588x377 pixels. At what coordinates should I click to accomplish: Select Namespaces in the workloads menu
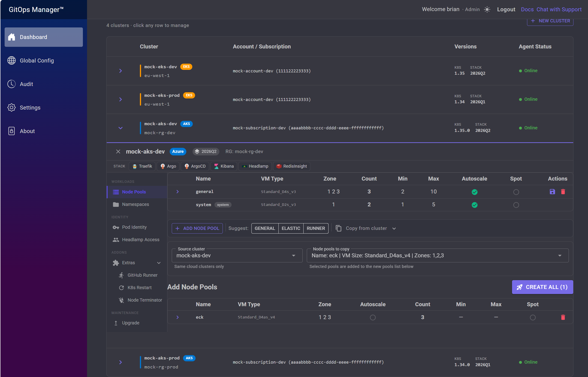point(137,205)
